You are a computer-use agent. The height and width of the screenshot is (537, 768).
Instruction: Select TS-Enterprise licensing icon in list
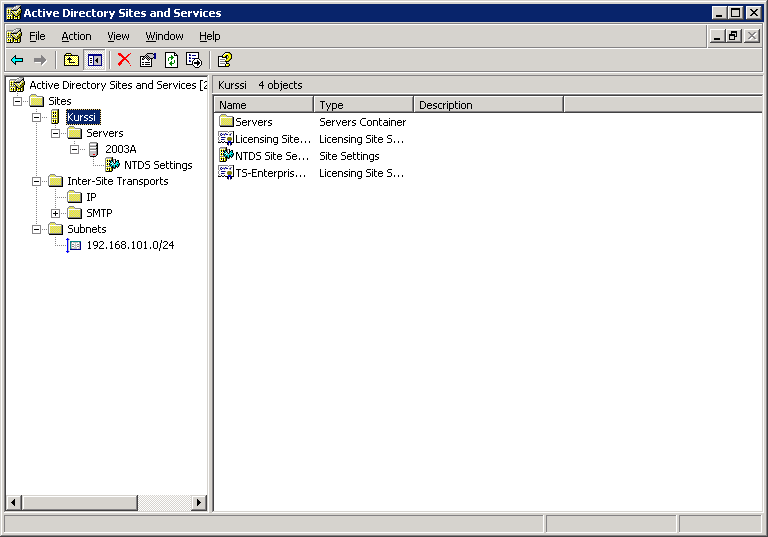(226, 172)
